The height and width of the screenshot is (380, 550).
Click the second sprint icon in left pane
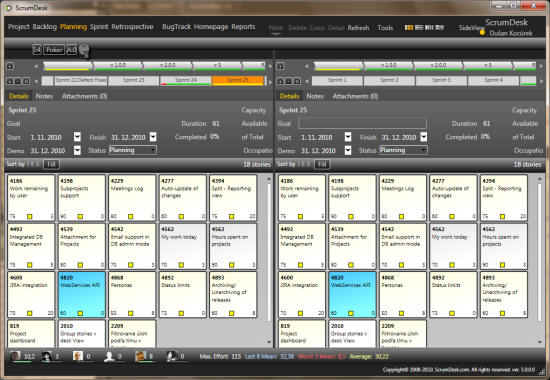click(x=18, y=81)
